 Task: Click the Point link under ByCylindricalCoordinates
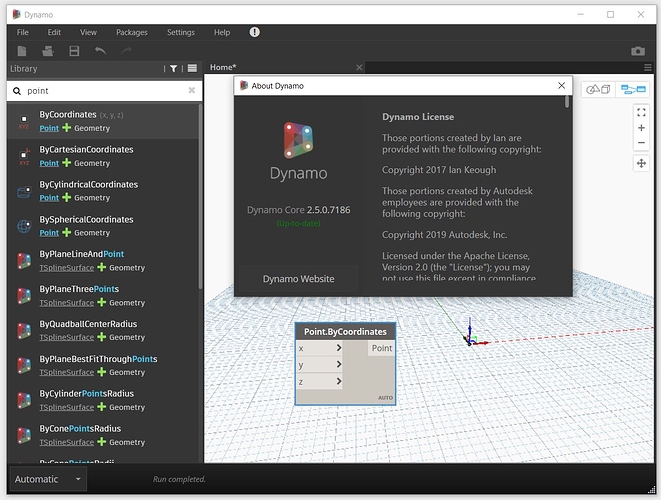pyautogui.click(x=49, y=198)
